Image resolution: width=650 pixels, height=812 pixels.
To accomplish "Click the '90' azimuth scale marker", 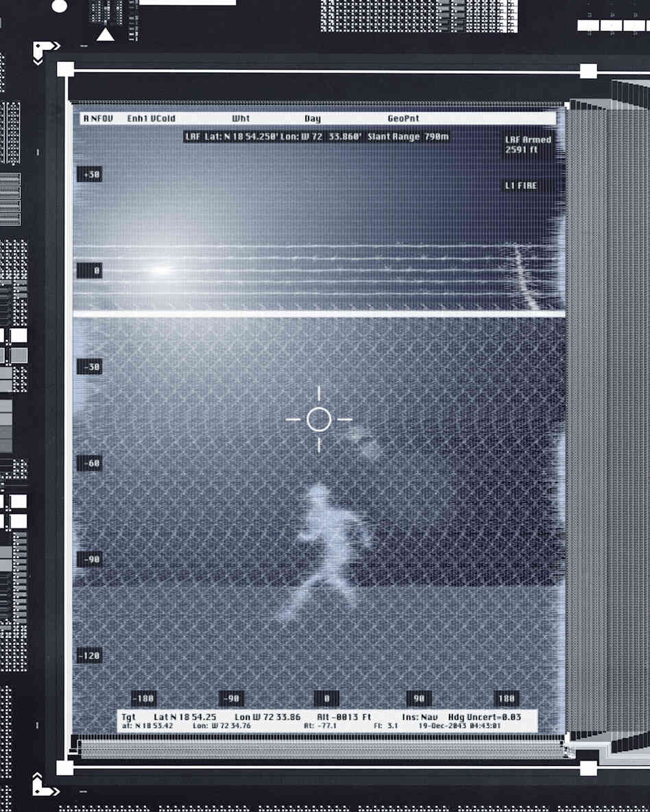I will click(x=419, y=698).
